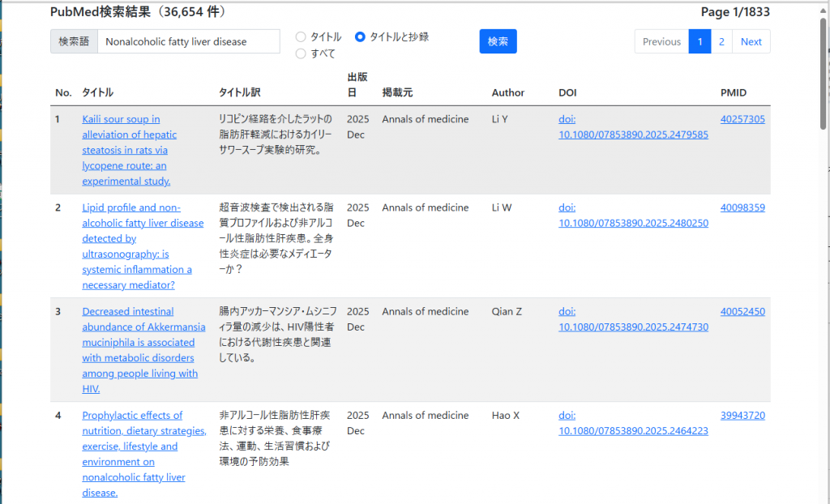This screenshot has width=830, height=504.
Task: Select page 1 in pagination
Action: (700, 41)
